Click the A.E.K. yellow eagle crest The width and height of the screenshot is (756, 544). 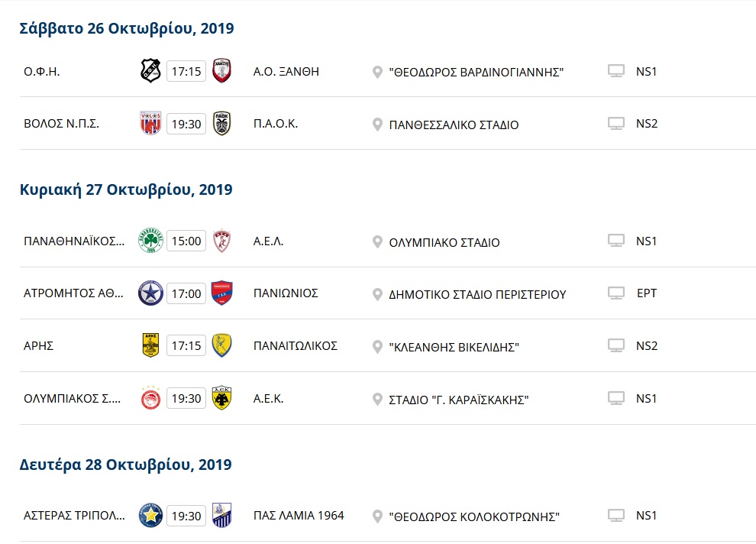[222, 398]
